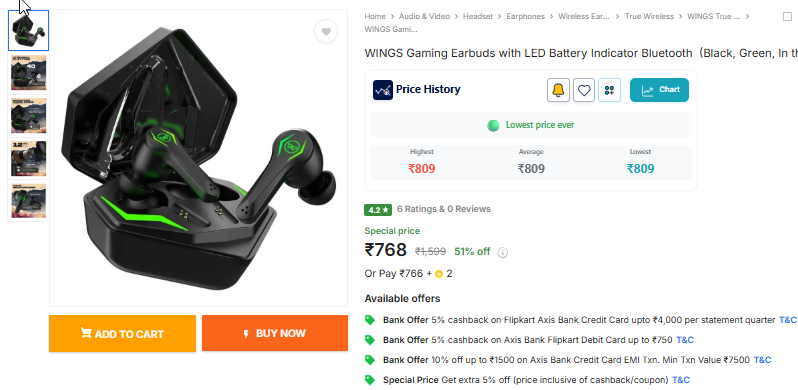Screen dimensions: 798x390
Task: Click the BUY NOW button
Action: click(x=275, y=333)
